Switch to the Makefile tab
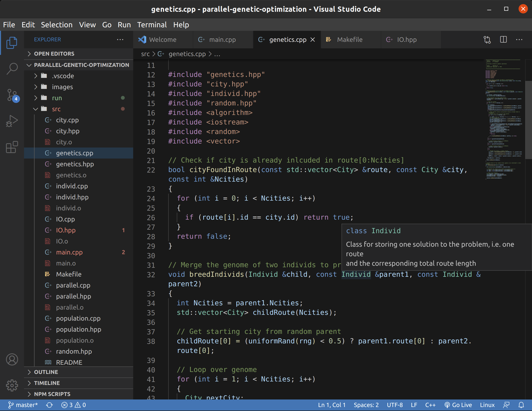Screen dimensions: 532x411 coord(349,40)
